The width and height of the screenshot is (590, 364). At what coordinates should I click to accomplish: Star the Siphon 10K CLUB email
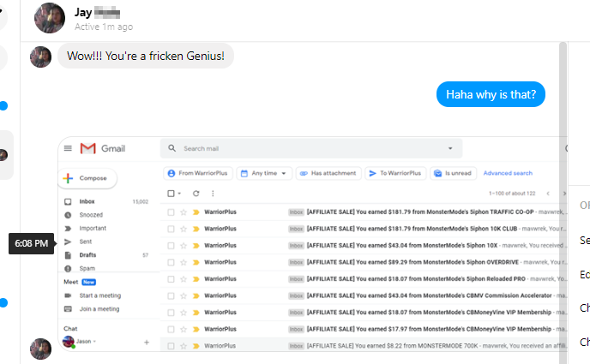pos(184,229)
